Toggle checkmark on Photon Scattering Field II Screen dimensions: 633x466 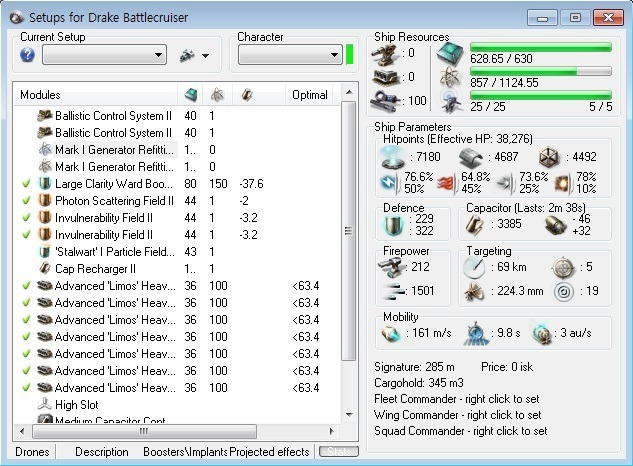(26, 201)
